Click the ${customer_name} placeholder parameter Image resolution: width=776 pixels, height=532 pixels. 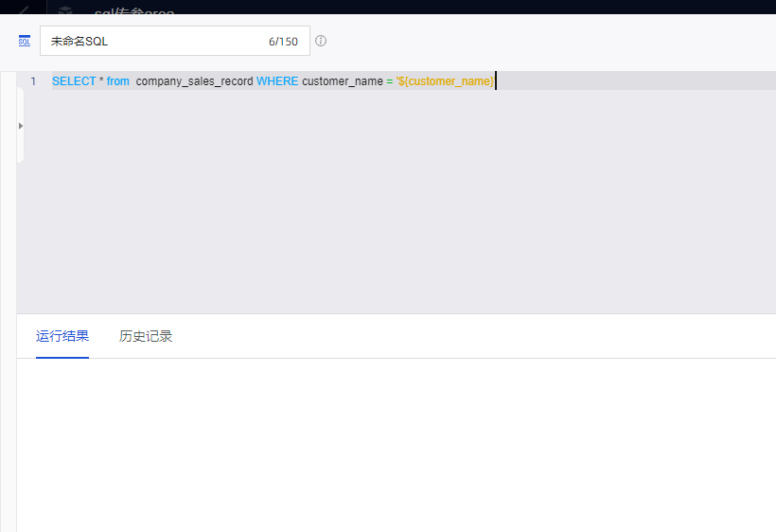point(446,81)
